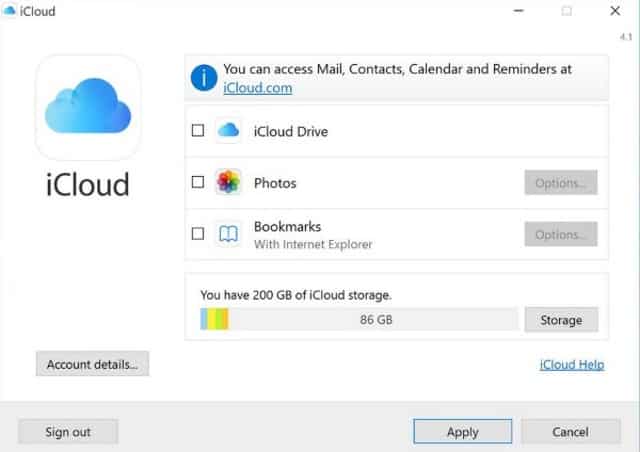640x452 pixels.
Task: Tick the Photos checkbox
Action: pos(198,182)
